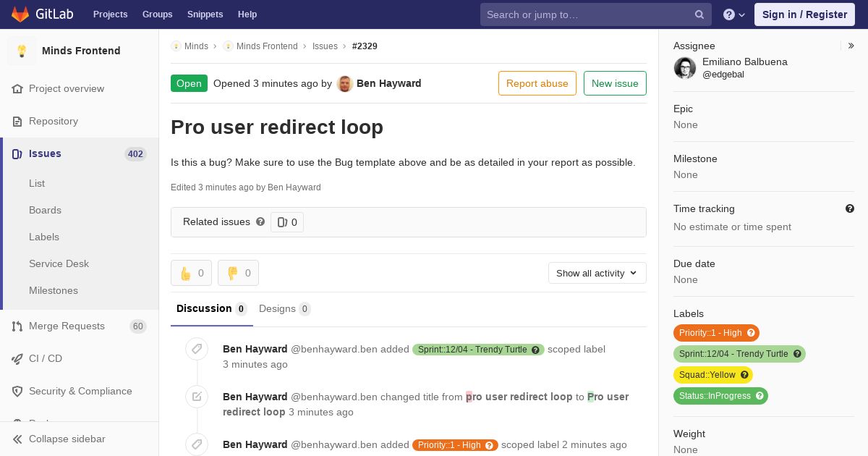868x456 pixels.
Task: Open the Boards link
Action: (45, 210)
